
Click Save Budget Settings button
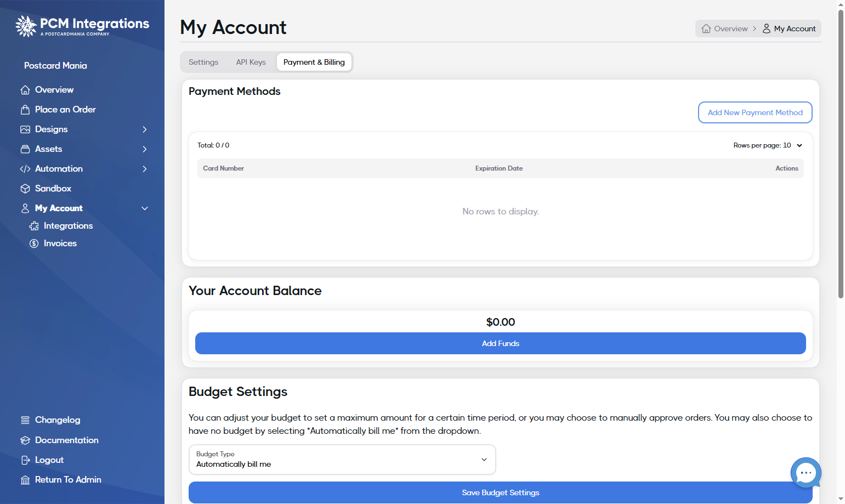(x=501, y=492)
